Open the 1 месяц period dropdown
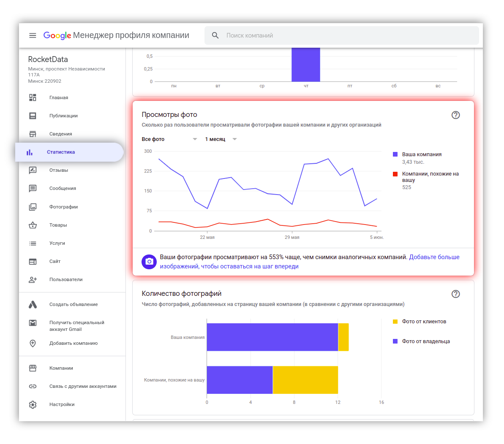 click(x=221, y=139)
